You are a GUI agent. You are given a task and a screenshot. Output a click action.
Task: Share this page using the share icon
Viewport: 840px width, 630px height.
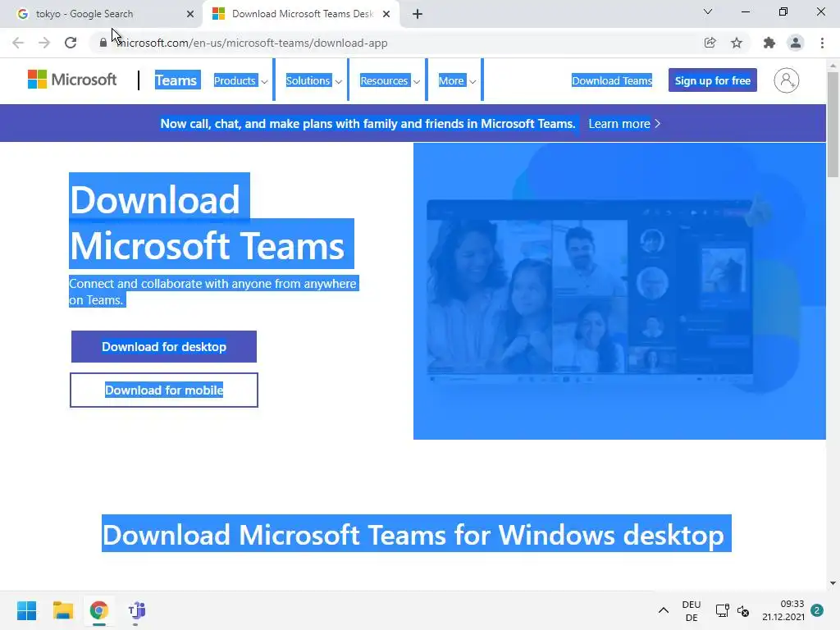click(x=710, y=43)
